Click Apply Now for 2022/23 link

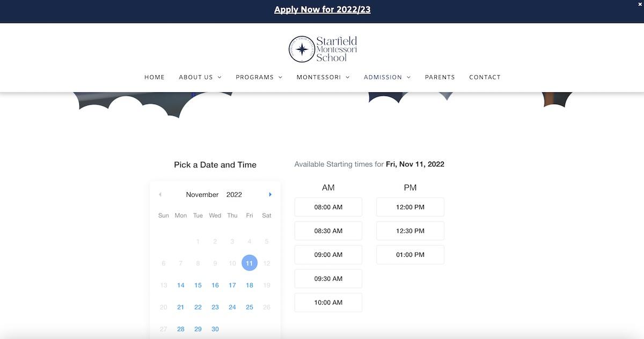(x=322, y=10)
